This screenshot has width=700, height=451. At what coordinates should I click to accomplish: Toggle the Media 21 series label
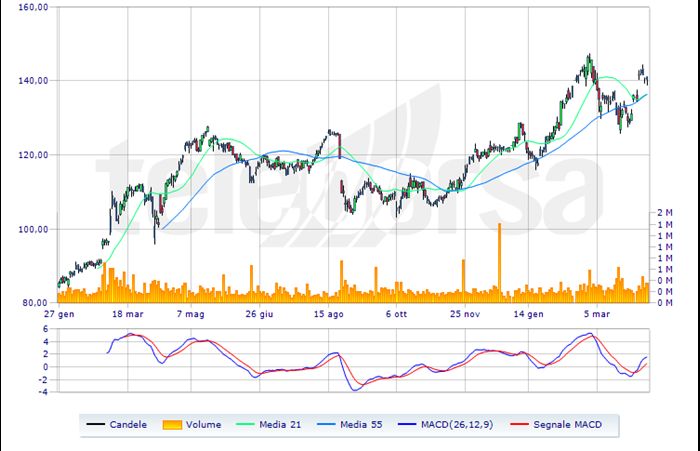(288, 424)
